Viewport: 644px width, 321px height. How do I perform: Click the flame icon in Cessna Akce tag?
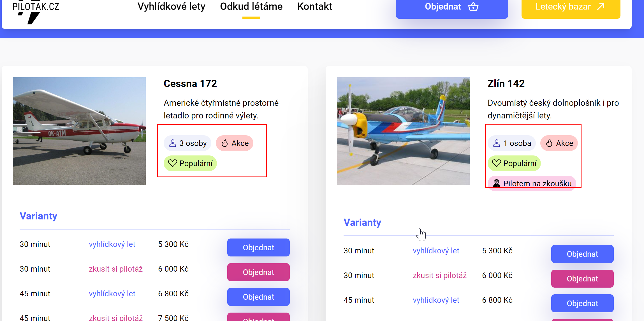pos(225,143)
